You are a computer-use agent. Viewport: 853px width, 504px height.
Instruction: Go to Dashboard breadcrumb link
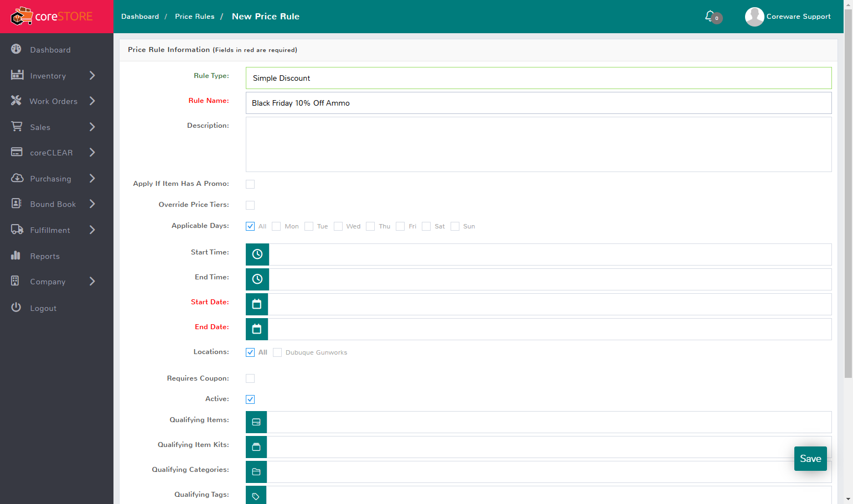tap(140, 17)
